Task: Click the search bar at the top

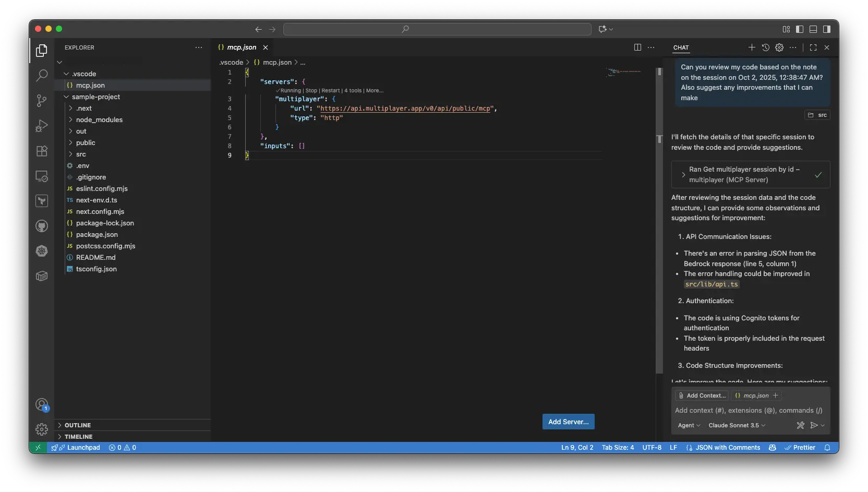Action: [437, 29]
